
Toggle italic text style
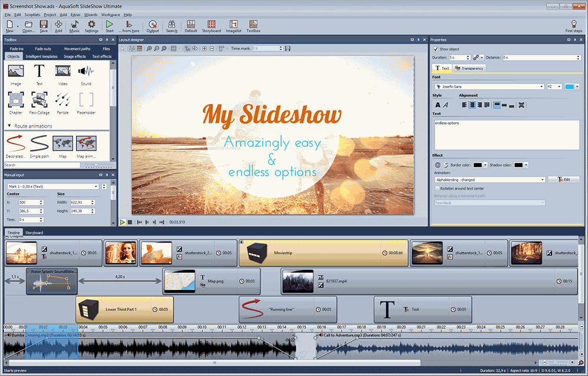(x=446, y=105)
